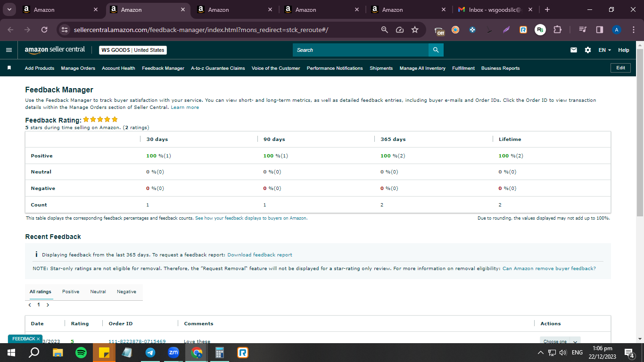The height and width of the screenshot is (362, 644).
Task: Expand the Chrome tab search dropdown
Action: coord(9,9)
